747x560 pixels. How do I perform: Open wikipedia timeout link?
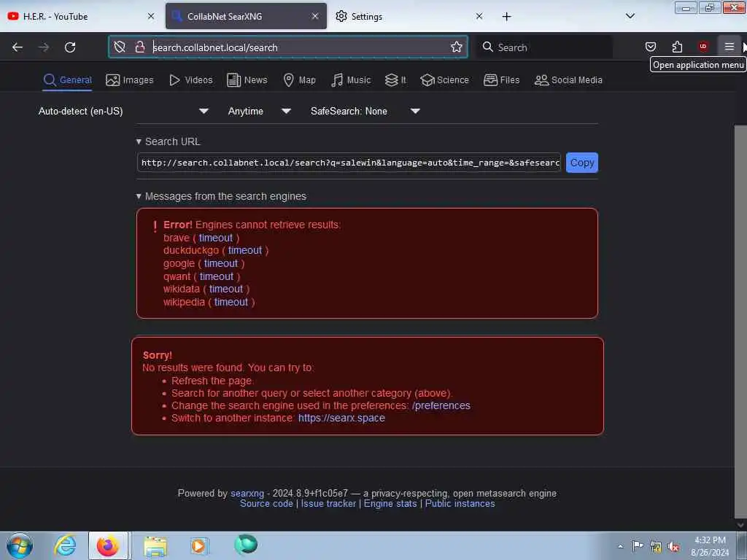pos(231,302)
